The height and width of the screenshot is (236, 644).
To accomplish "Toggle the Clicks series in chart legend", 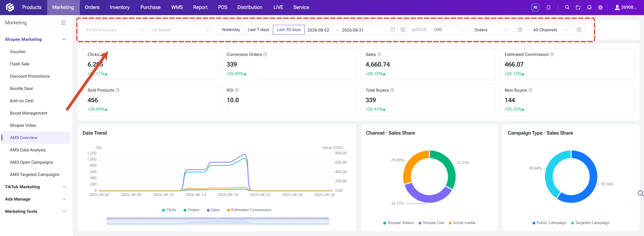I will point(169,210).
